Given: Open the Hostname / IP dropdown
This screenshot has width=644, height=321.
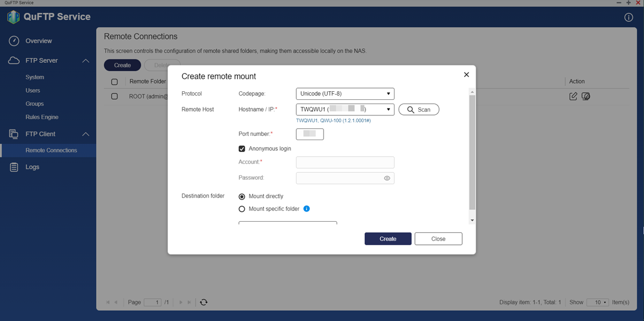Looking at the screenshot, I should point(345,110).
